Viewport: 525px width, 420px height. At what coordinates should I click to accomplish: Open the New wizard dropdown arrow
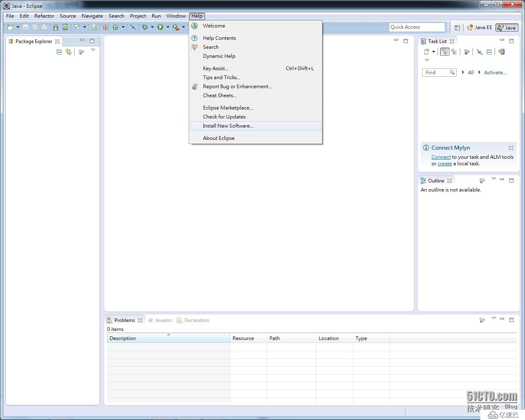pyautogui.click(x=18, y=27)
